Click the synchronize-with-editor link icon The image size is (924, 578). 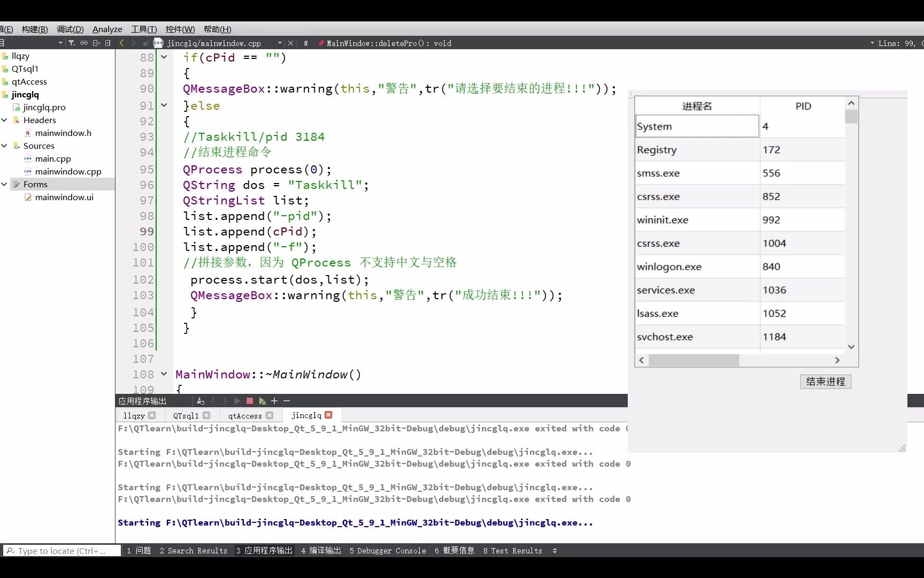[84, 43]
